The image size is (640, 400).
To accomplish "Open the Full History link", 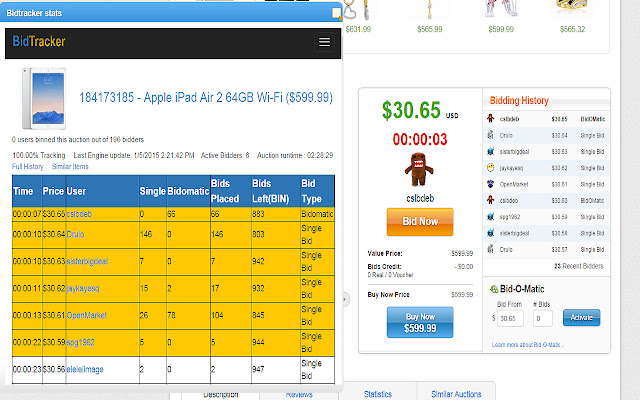I will click(27, 167).
